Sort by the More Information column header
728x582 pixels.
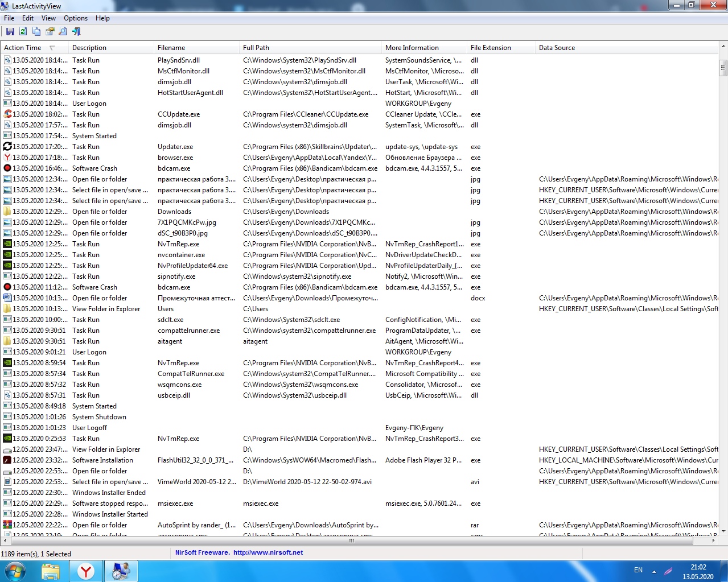pos(424,48)
